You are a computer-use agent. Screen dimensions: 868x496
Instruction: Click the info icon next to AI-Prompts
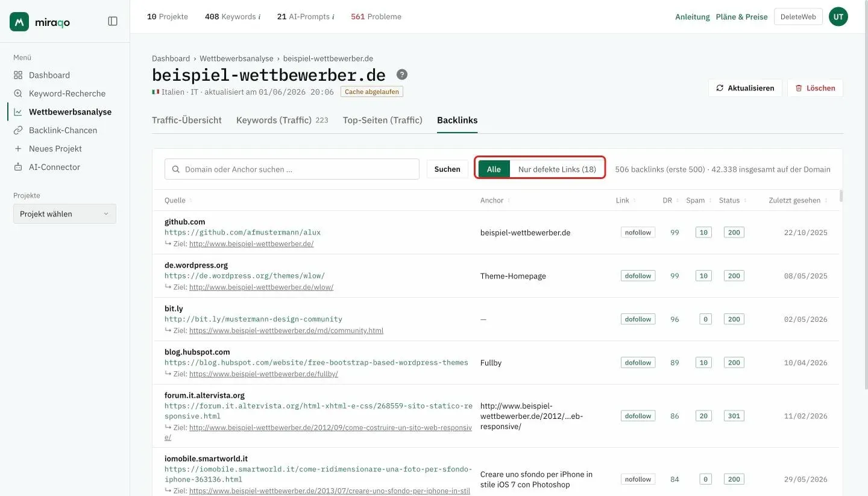(x=333, y=17)
